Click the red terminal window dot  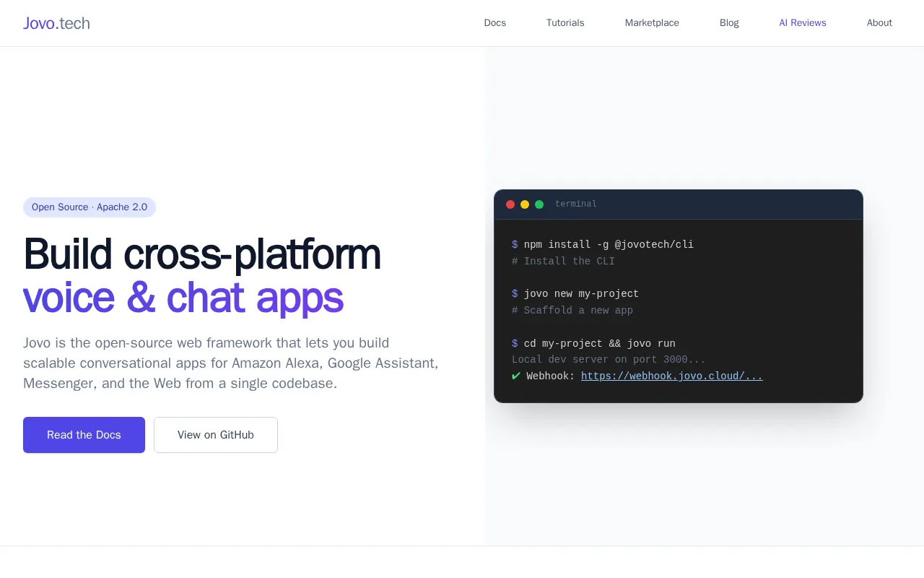click(x=510, y=204)
